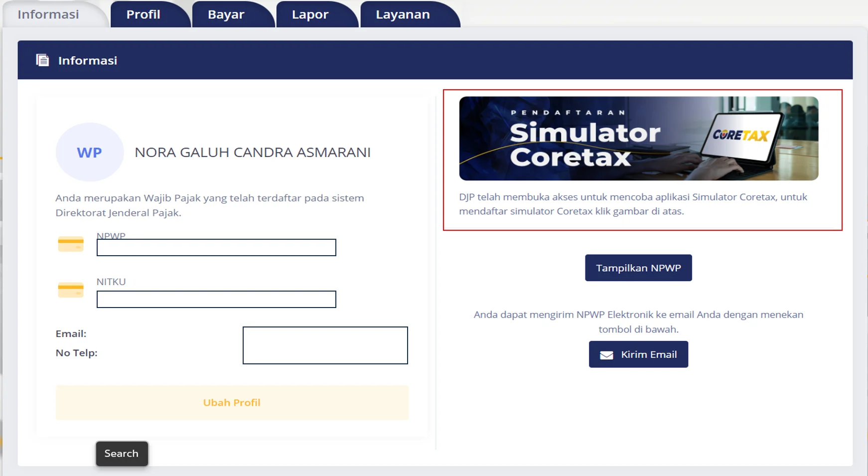The width and height of the screenshot is (868, 476).
Task: Click the Tampilkan NPWP button
Action: coord(638,268)
